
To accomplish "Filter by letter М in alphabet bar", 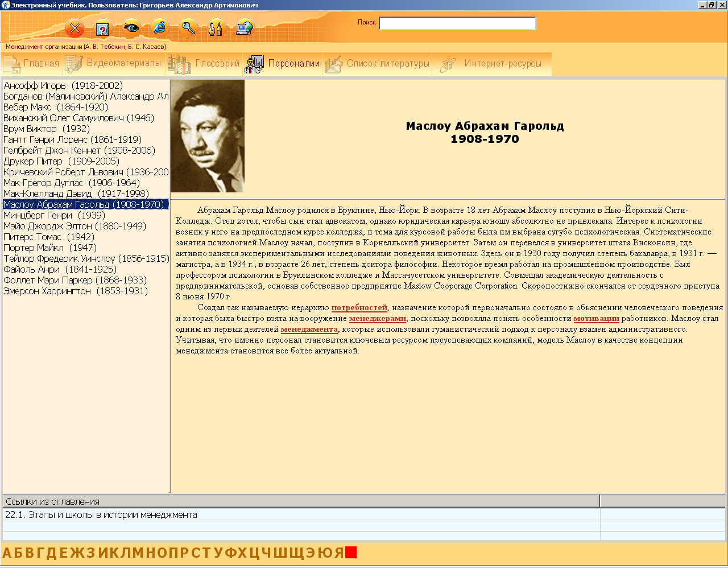I will 138,553.
